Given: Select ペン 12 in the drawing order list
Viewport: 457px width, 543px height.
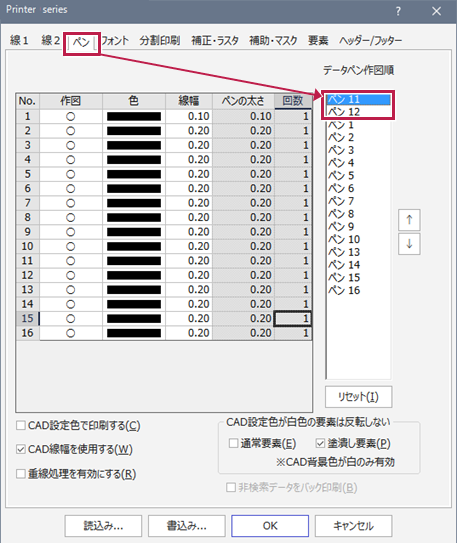Looking at the screenshot, I should [358, 112].
